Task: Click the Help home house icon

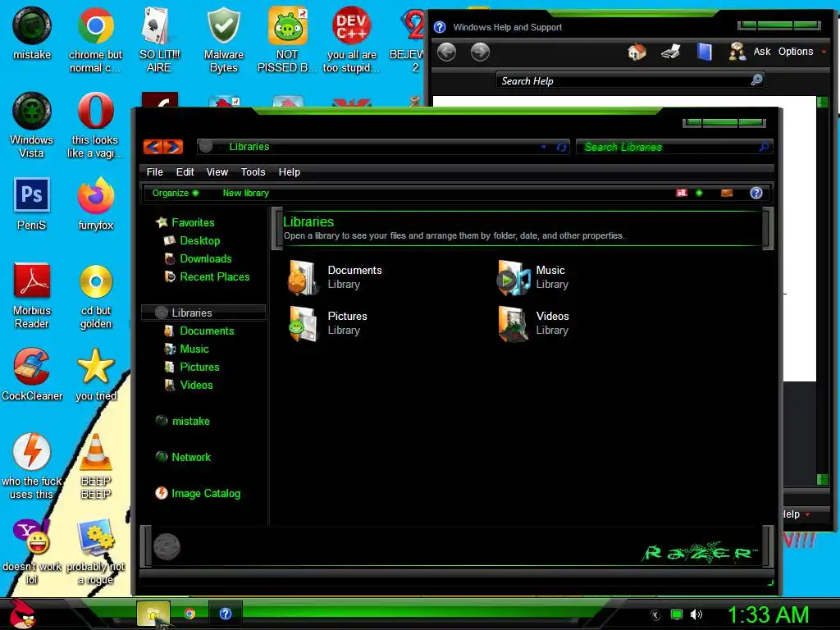Action: pos(637,52)
